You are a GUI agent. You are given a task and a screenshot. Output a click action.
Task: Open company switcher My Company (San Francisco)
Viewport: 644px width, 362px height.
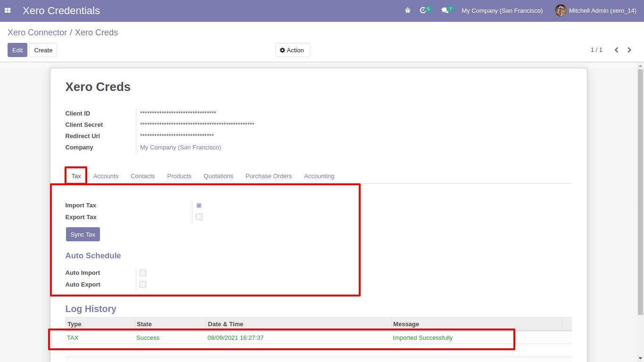502,10
